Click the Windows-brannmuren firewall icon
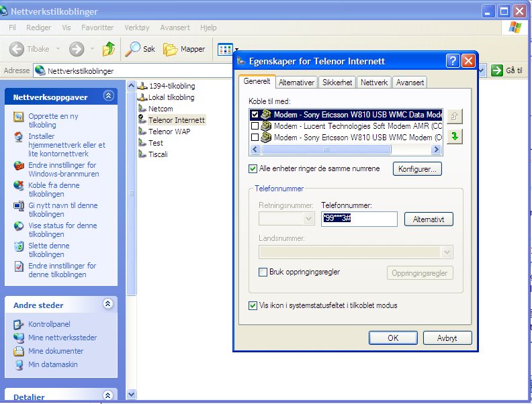Viewport: 532px width, 404px height. [19, 166]
